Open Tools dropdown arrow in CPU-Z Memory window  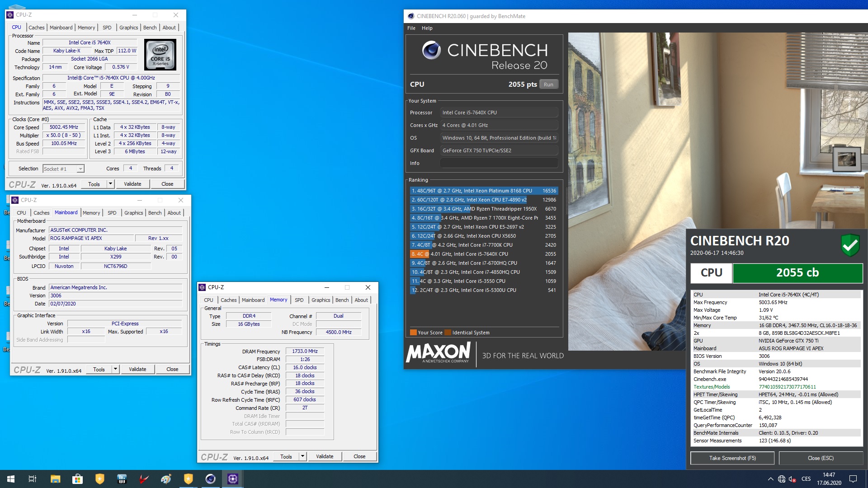point(302,457)
